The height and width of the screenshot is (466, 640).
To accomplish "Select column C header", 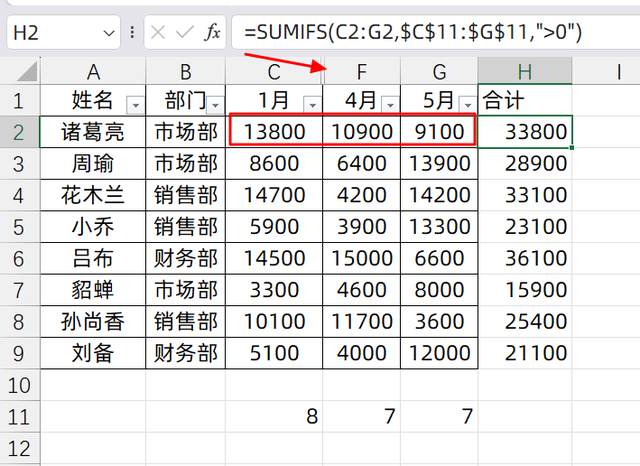I will (x=274, y=72).
